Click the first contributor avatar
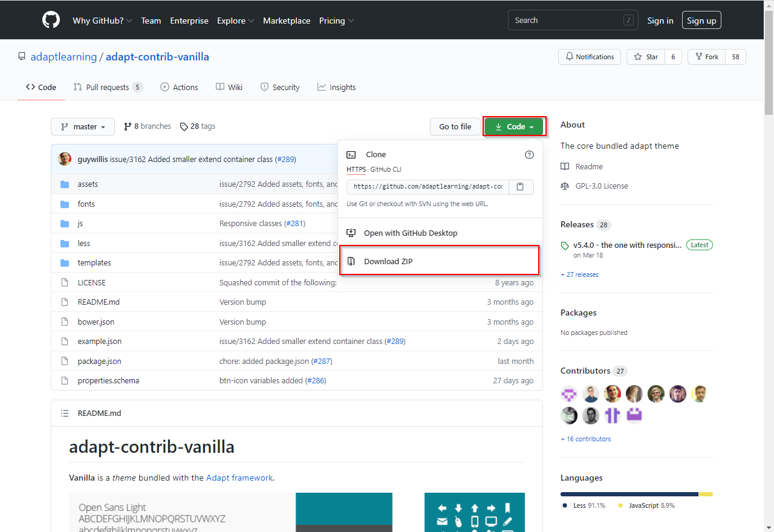 [x=568, y=394]
